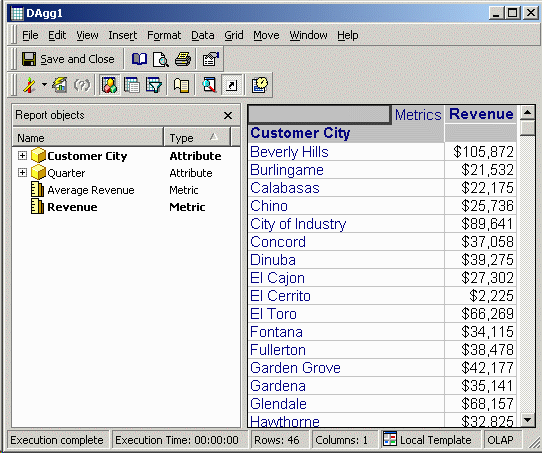The image size is (542, 453).
Task: Open report properties clipboard icon
Action: (x=210, y=59)
